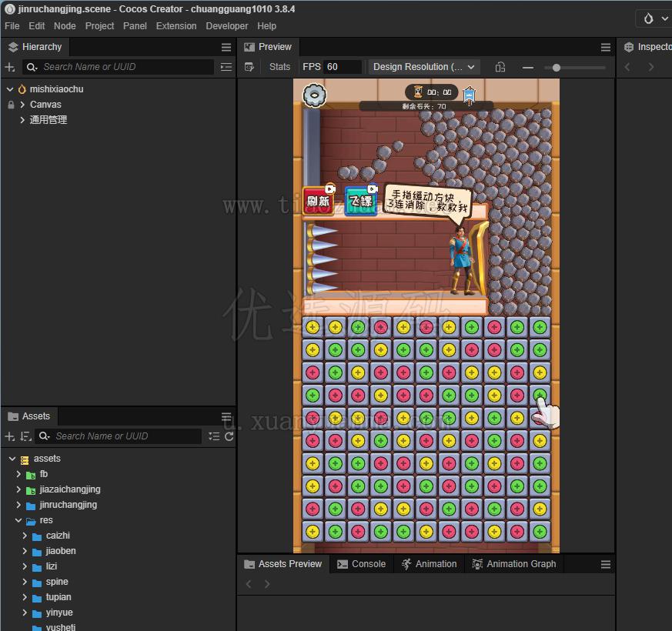Image resolution: width=672 pixels, height=631 pixels.
Task: Collapse all nodes icon in Hierarchy toolbar
Action: pyautogui.click(x=226, y=67)
